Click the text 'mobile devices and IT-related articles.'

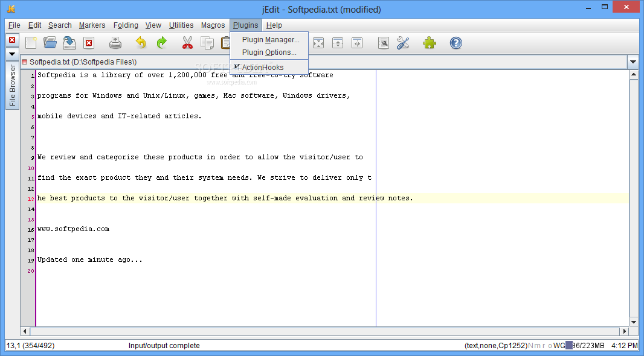coord(120,116)
